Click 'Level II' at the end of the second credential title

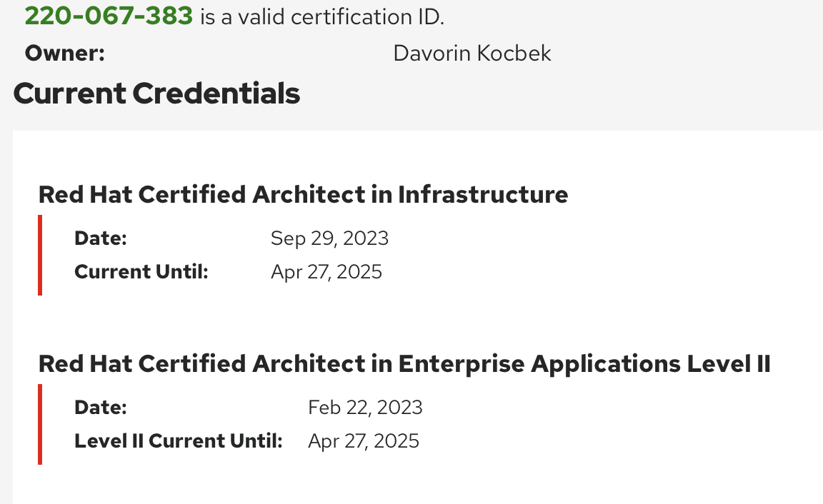tap(729, 363)
